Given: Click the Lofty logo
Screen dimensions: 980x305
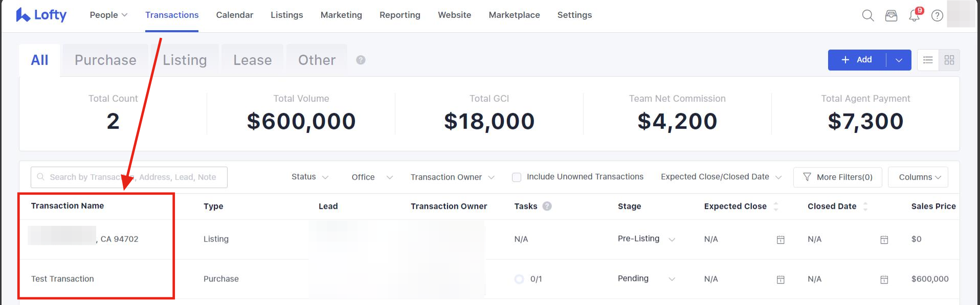Looking at the screenshot, I should coord(41,15).
